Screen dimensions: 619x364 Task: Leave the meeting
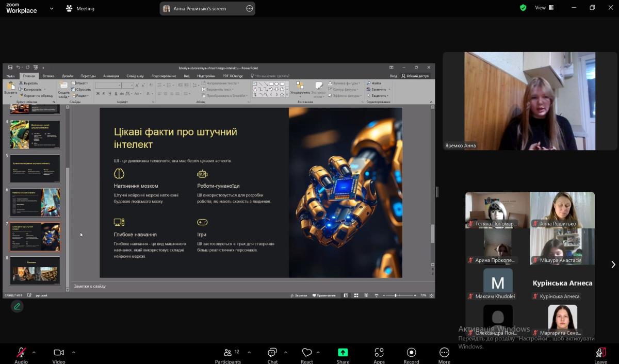[x=600, y=354]
